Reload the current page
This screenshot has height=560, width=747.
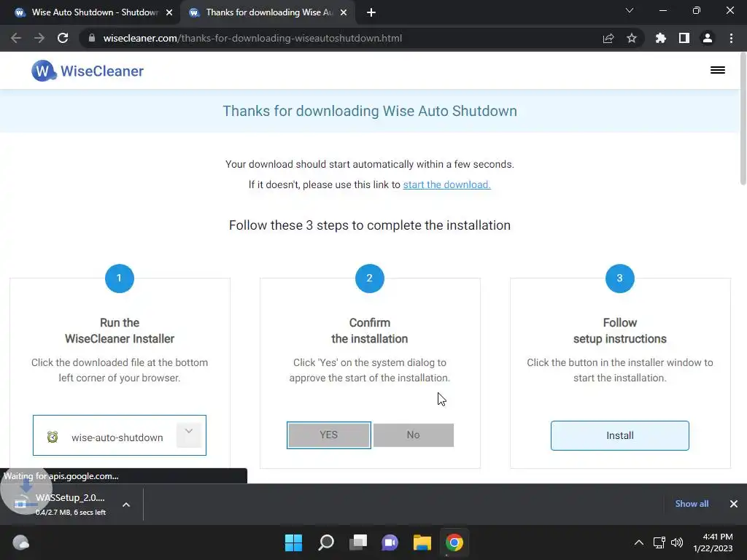(63, 38)
